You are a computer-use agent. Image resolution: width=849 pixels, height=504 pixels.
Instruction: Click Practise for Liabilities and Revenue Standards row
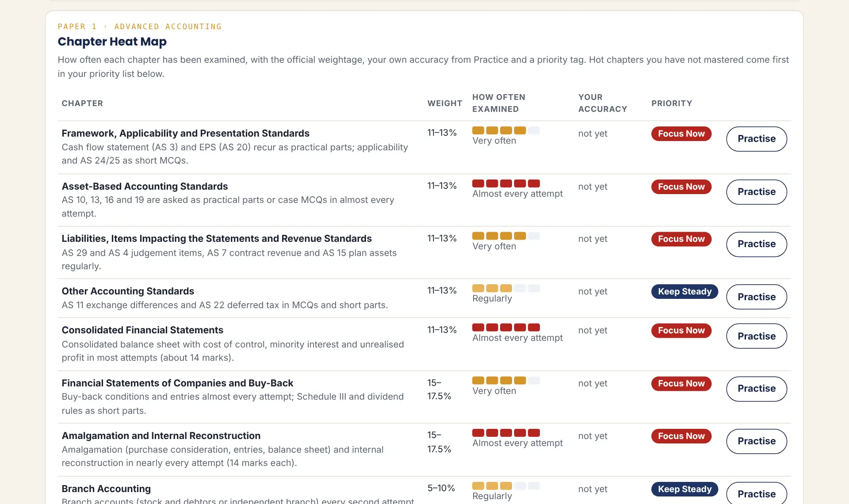[757, 244]
